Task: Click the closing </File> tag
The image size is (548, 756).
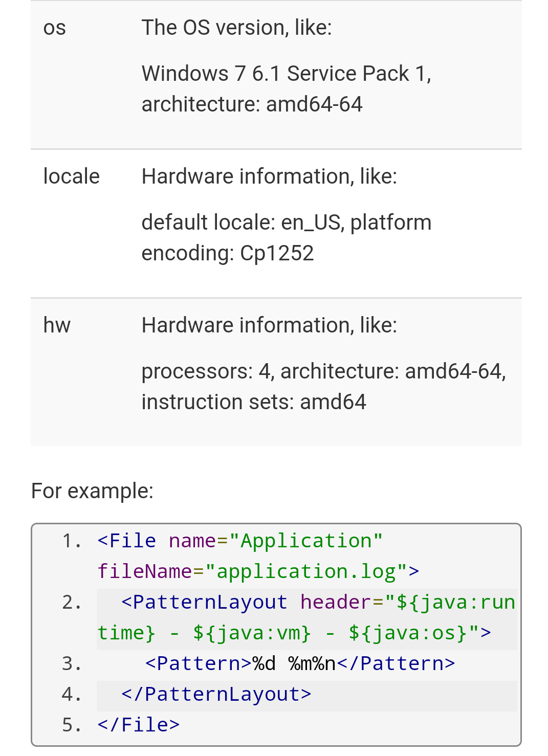Action: pos(139,725)
